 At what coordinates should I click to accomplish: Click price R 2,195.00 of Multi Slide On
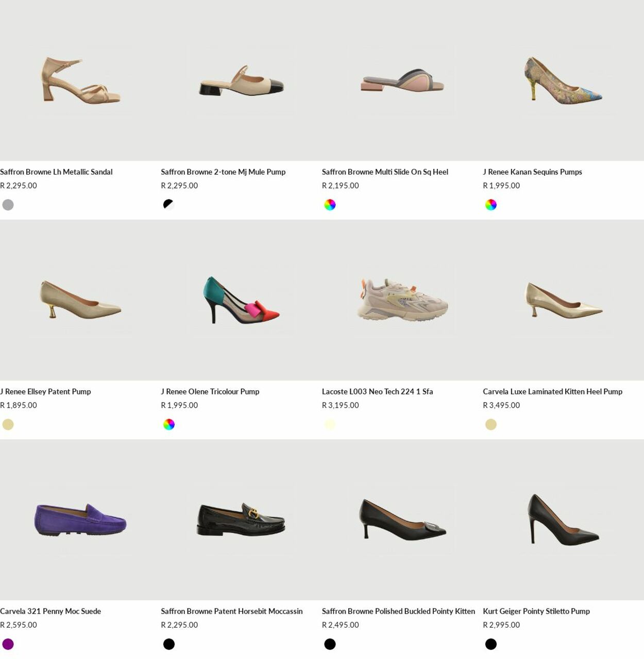click(341, 186)
